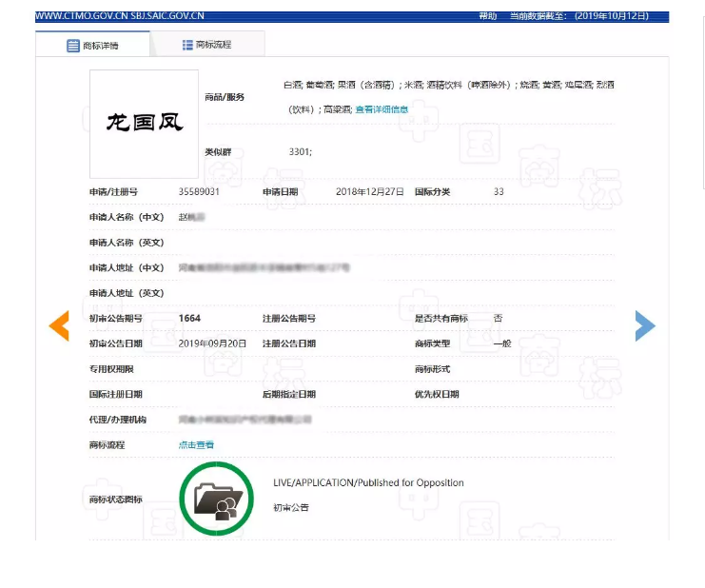The width and height of the screenshot is (705, 588).
Task: Go to previous trademark with orange arrow
Action: tap(59, 326)
